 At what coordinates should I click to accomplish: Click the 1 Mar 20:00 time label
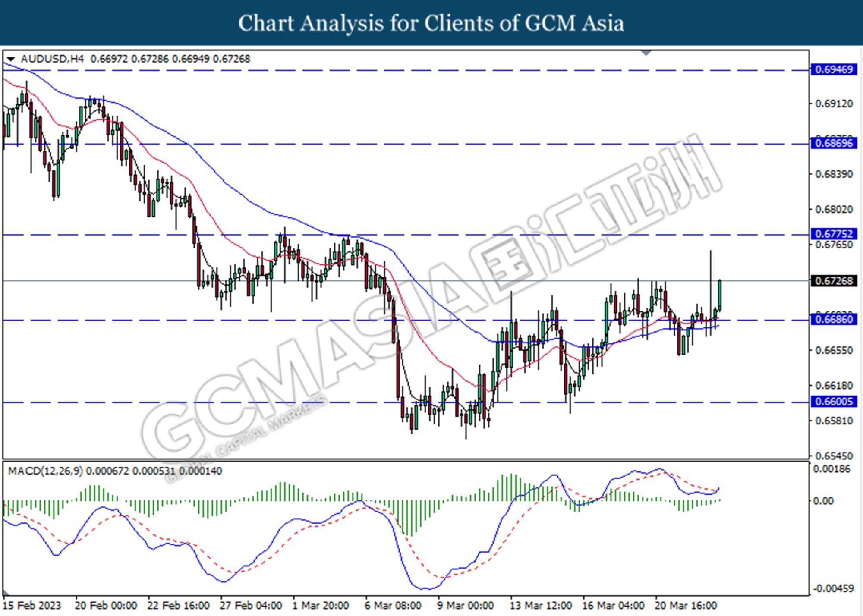[321, 605]
